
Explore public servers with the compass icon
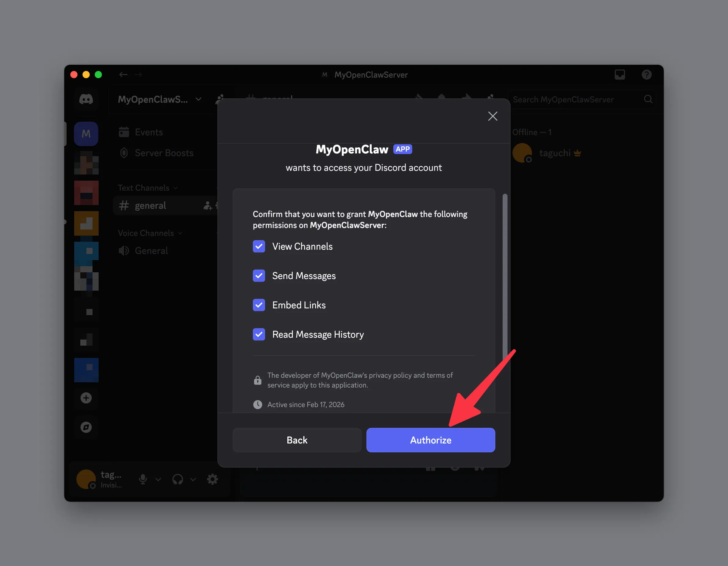pyautogui.click(x=86, y=427)
